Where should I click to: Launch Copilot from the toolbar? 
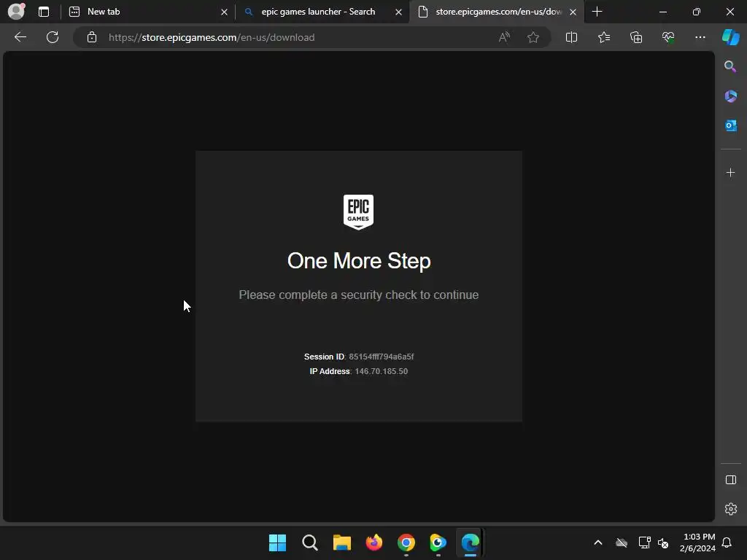pos(731,37)
